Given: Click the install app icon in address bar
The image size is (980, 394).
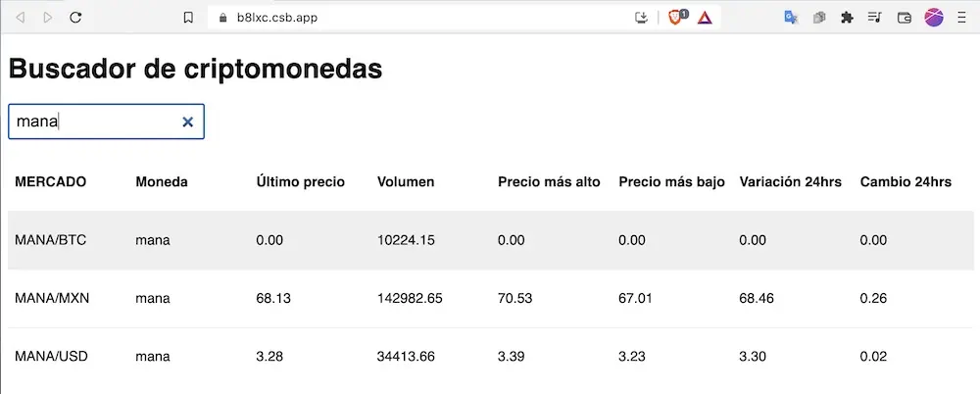Looking at the screenshot, I should 641,18.
